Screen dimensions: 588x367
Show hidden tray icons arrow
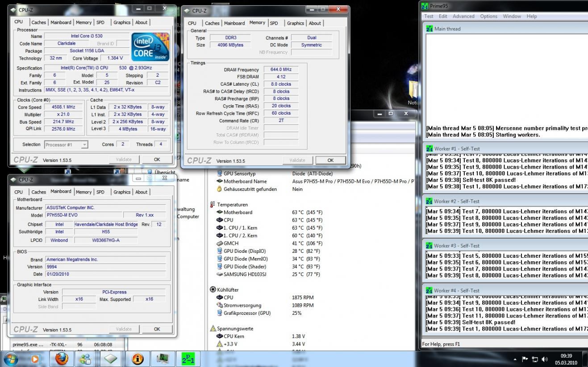[x=515, y=359]
